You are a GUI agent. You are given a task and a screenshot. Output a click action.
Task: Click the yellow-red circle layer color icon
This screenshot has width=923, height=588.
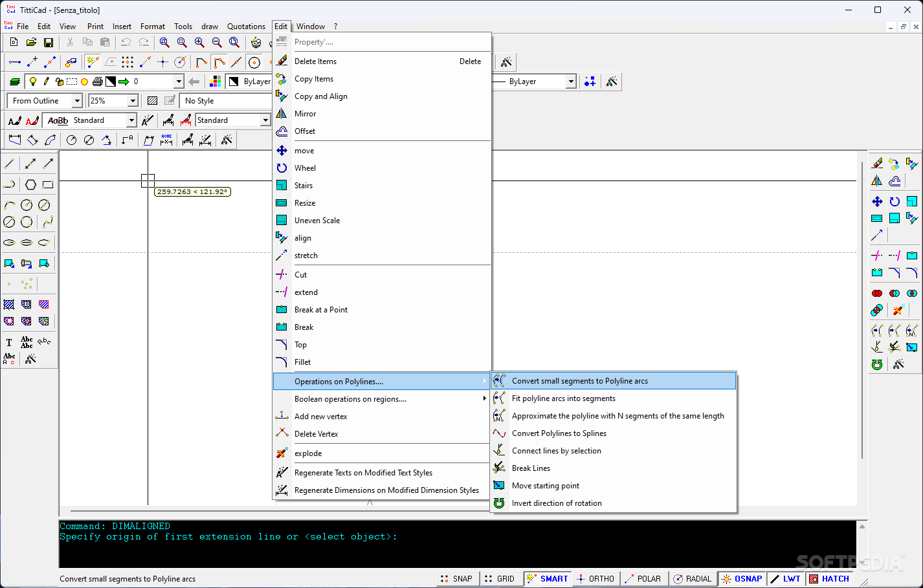point(84,82)
